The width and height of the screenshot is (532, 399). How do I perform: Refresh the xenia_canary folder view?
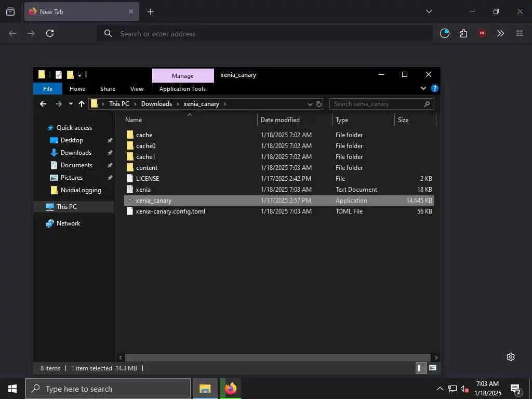tap(319, 104)
